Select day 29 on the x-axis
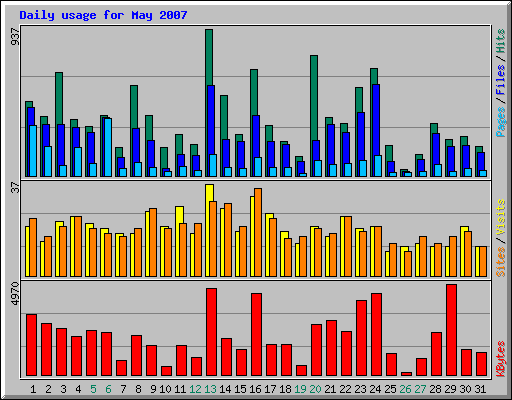Screen dimensions: 512x400 [x=450, y=389]
